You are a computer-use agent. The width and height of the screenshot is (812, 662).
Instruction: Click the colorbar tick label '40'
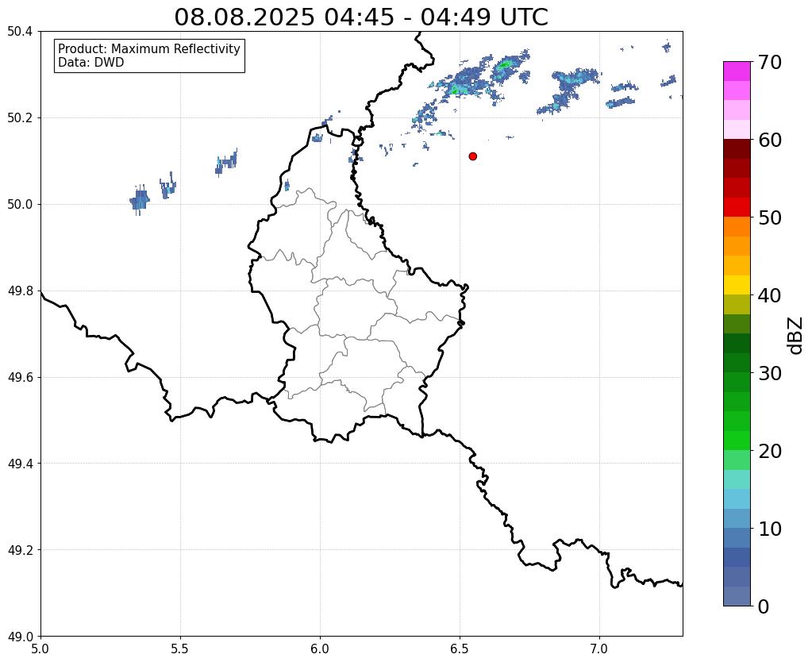(770, 295)
